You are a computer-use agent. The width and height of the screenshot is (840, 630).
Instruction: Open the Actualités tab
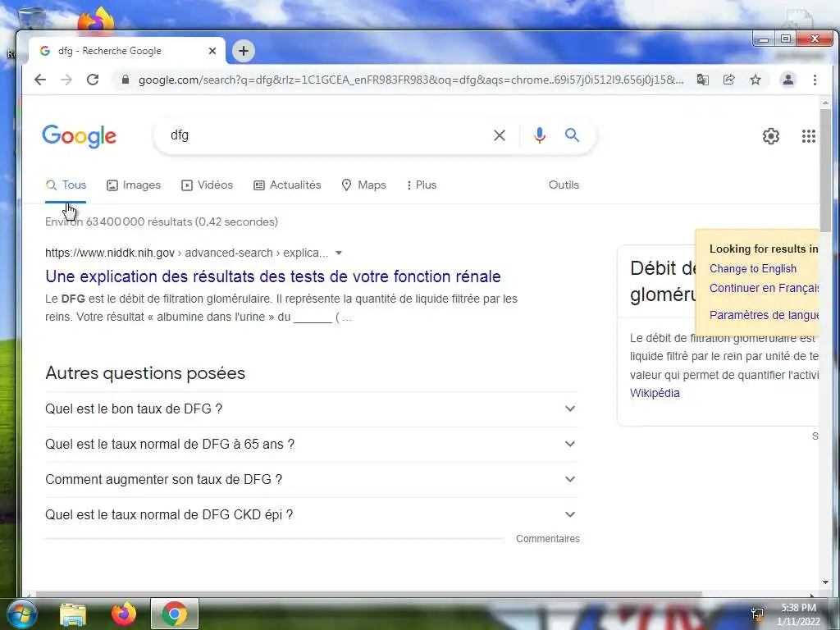click(x=287, y=185)
